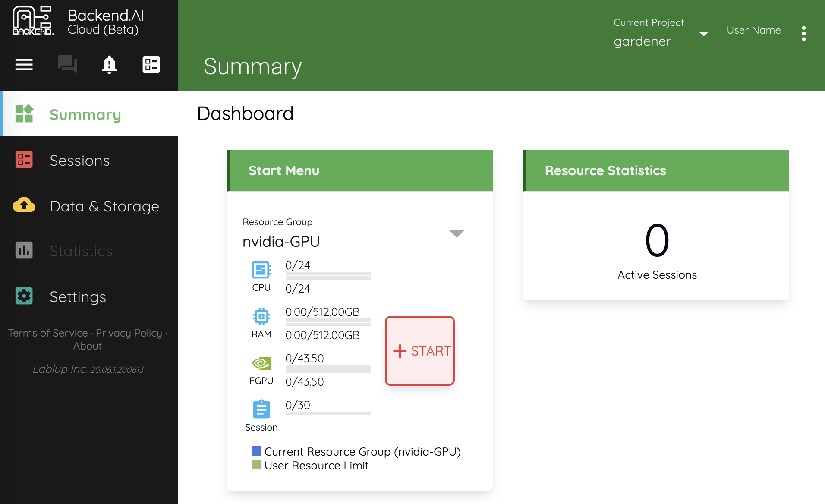Click the red Sessions icon

(24, 160)
